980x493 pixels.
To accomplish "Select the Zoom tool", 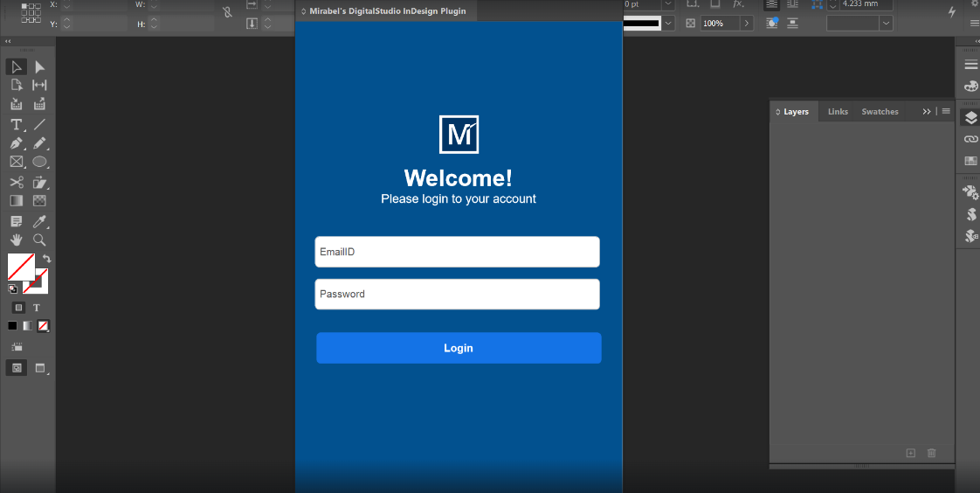I will pos(39,240).
